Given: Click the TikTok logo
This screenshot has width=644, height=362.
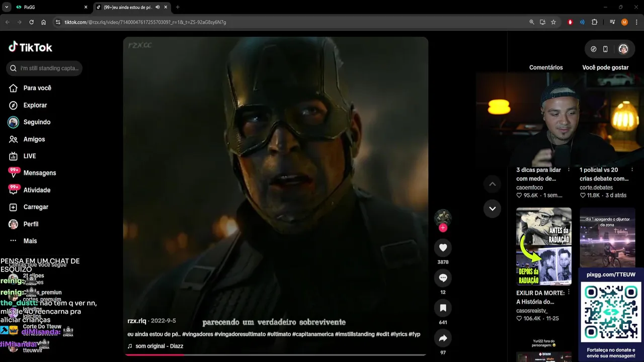Looking at the screenshot, I should (x=30, y=47).
